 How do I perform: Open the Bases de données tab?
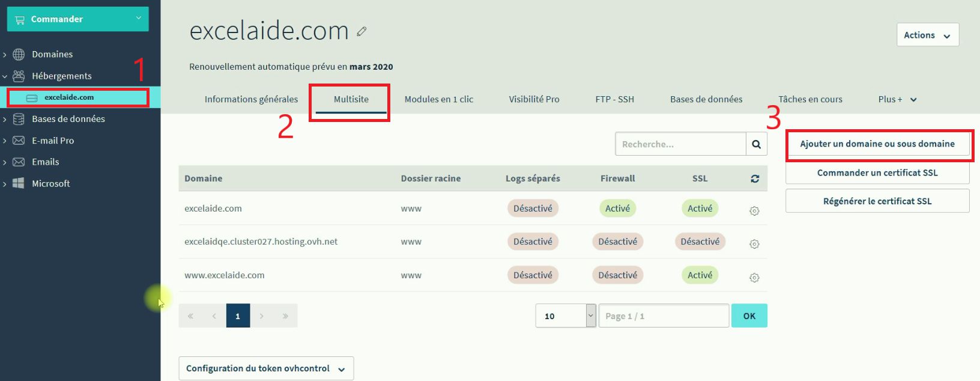click(x=706, y=99)
